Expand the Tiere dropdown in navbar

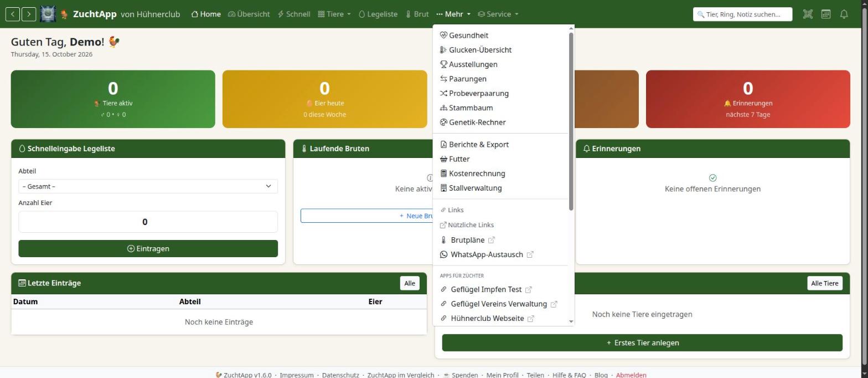[x=334, y=14]
